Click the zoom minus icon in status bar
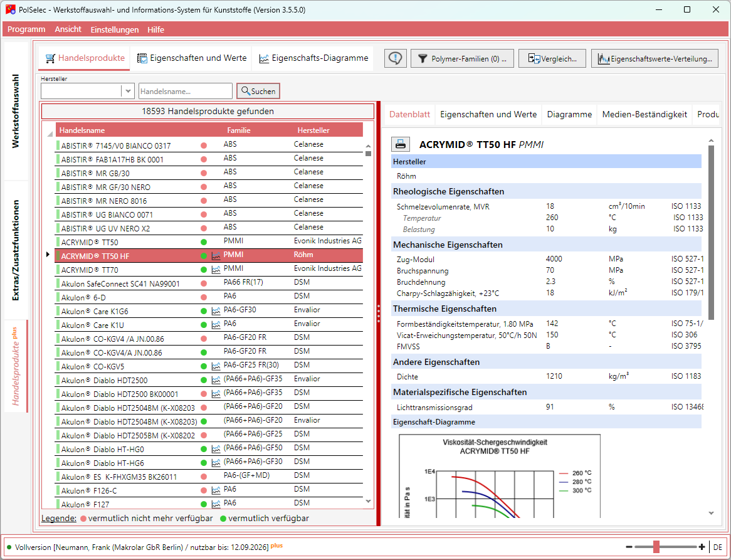Screen dimensions: 731x560 [629, 547]
